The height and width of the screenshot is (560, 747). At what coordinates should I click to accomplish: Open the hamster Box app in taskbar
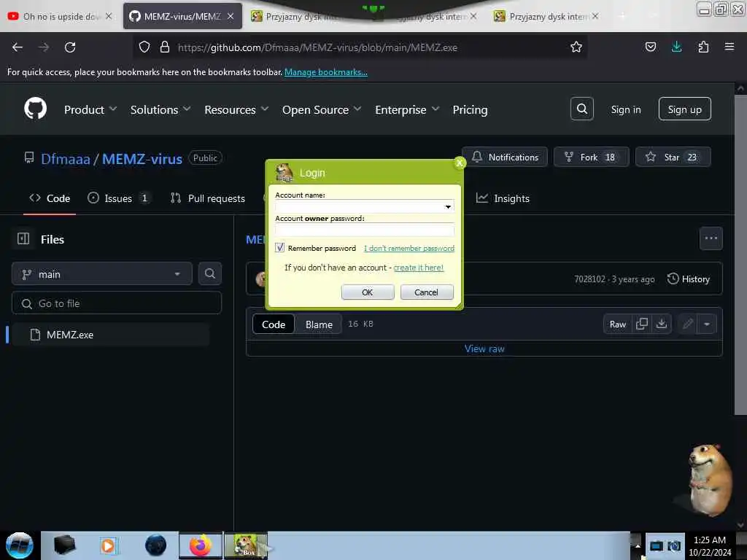[x=246, y=545]
